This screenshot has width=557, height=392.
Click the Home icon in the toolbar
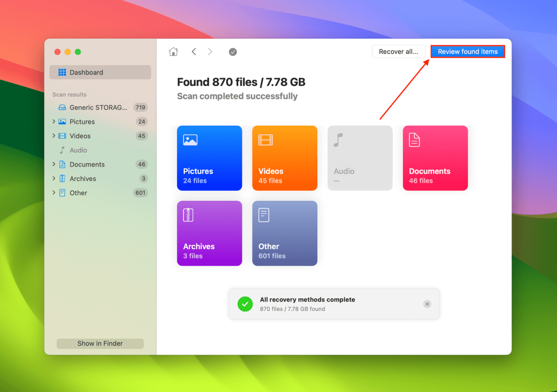(173, 51)
